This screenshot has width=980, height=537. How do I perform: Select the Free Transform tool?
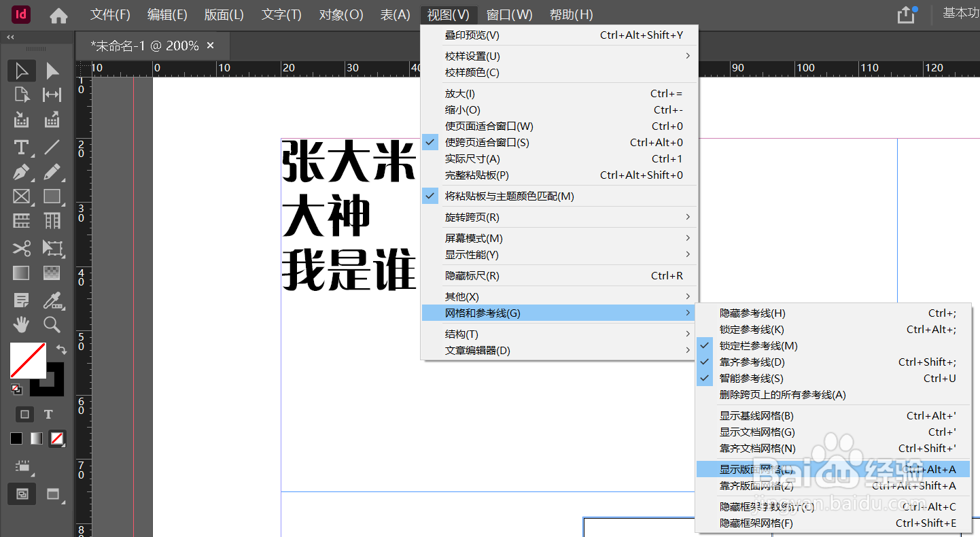(52, 247)
